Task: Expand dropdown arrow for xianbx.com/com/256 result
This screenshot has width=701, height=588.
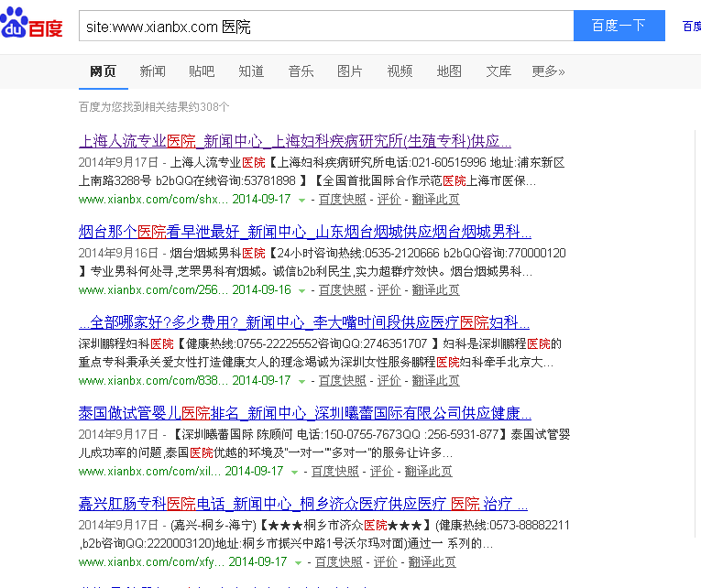Action: [301, 291]
